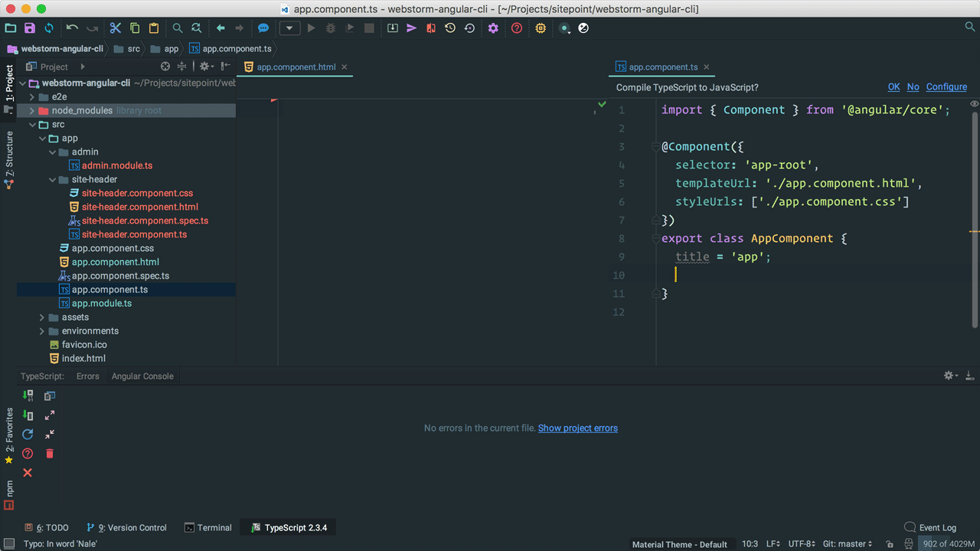The width and height of the screenshot is (980, 551).
Task: Click the Scroll from Source target icon
Action: [165, 67]
